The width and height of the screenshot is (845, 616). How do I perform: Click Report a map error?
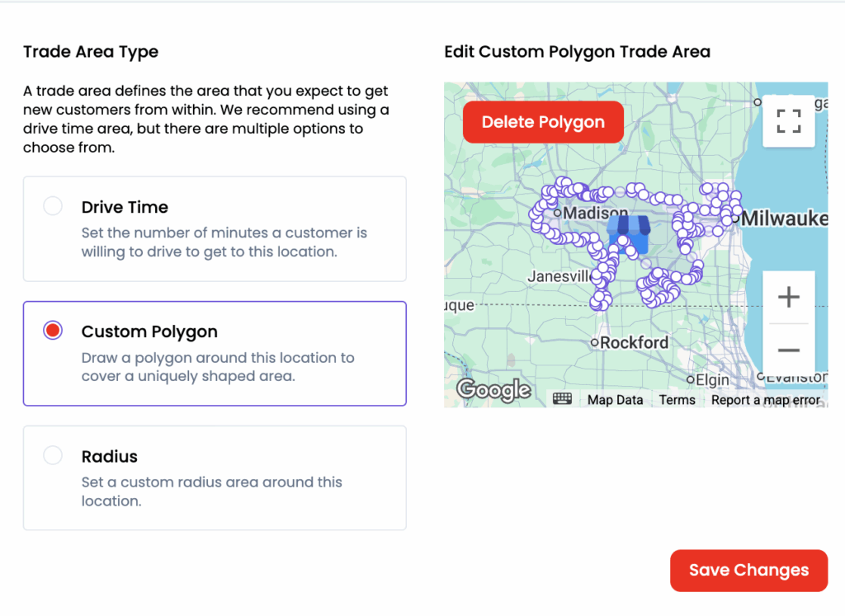(765, 400)
